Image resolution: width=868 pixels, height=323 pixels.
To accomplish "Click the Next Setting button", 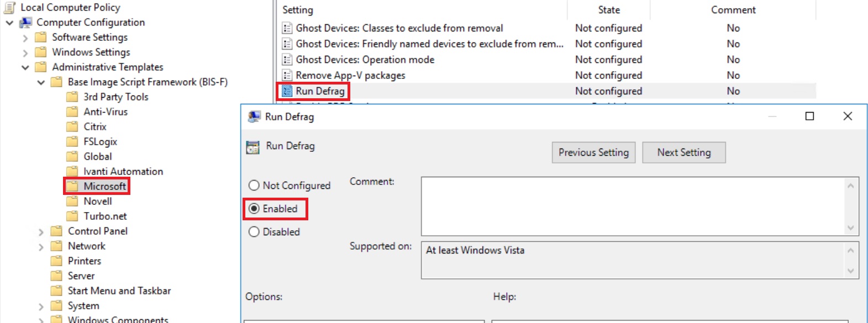I will [684, 152].
